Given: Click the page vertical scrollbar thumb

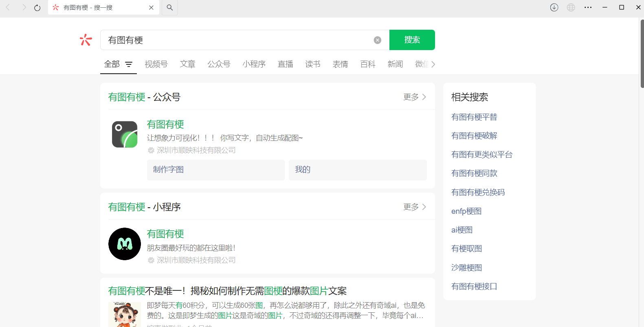Looking at the screenshot, I should (642, 54).
